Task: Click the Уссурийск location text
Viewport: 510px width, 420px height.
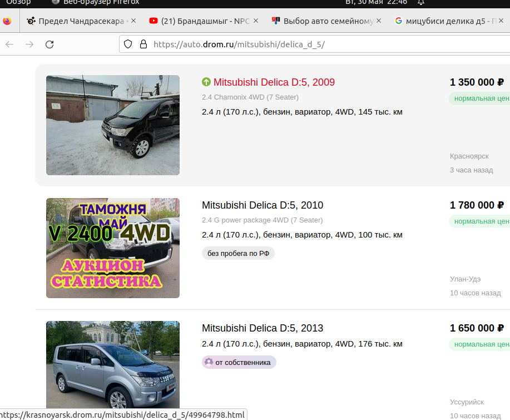Action: point(467,402)
